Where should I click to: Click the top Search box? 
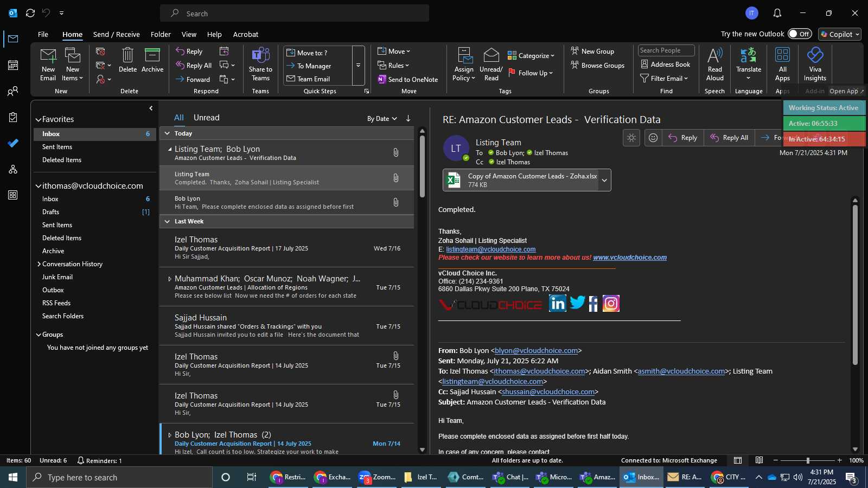294,13
